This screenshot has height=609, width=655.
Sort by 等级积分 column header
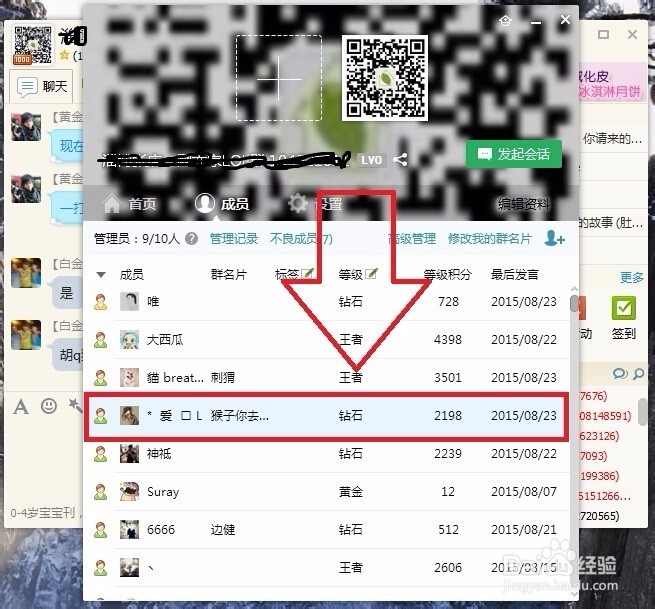(x=447, y=274)
